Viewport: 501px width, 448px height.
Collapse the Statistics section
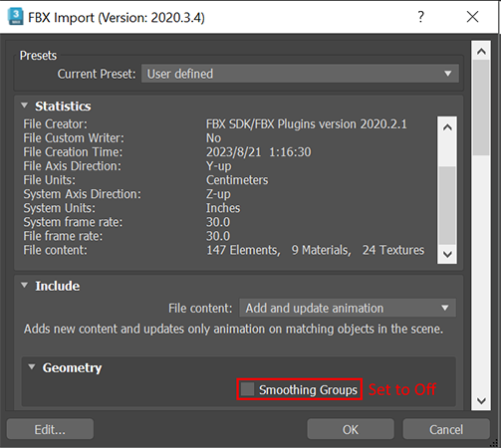[24, 106]
